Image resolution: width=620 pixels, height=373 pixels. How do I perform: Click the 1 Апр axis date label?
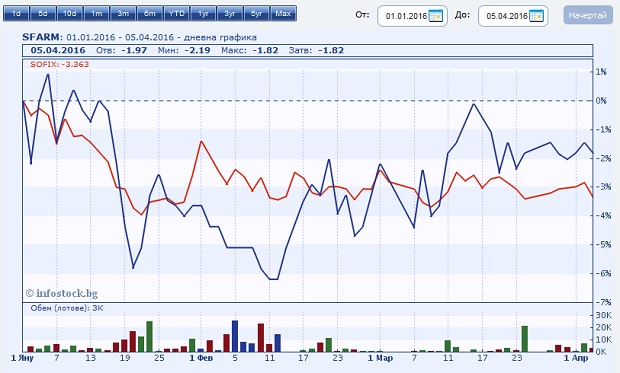576,358
